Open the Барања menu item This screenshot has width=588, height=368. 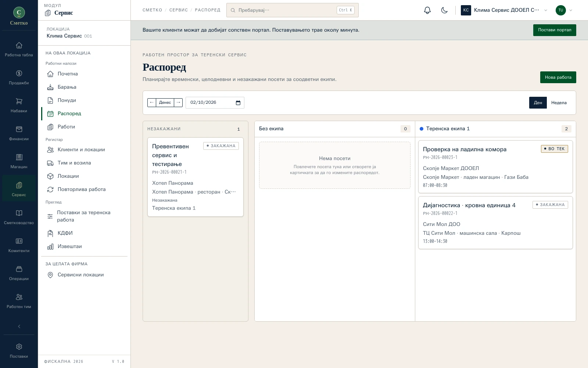[84, 87]
